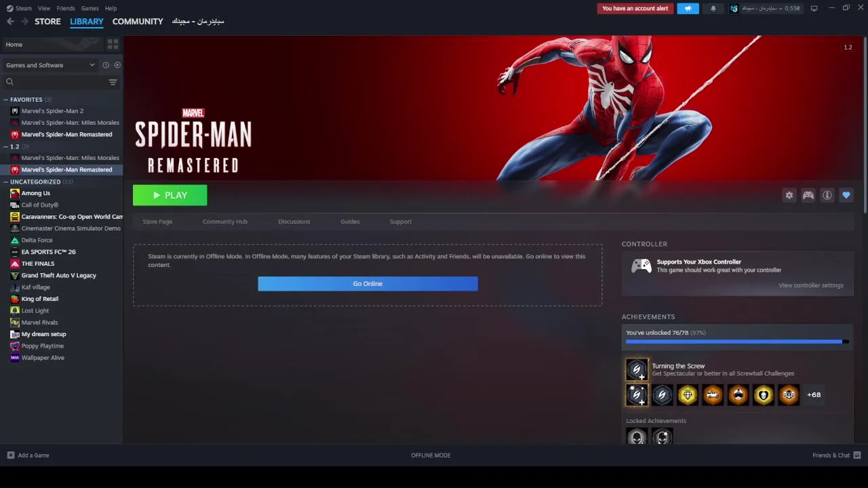Viewport: 868px width, 488px height.
Task: Open View controller settings link
Action: (x=811, y=285)
